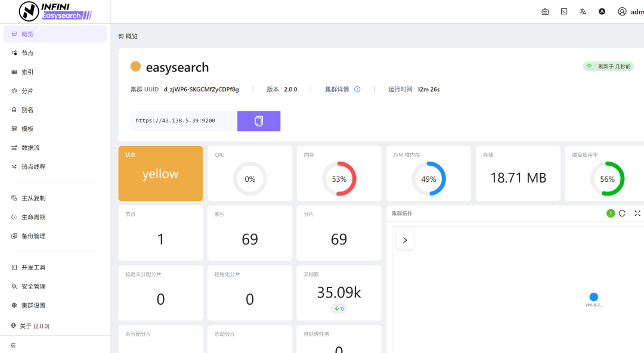Click the JVM 堆内存 49% gauge
Viewport: 644px width, 353px height.
pos(428,179)
